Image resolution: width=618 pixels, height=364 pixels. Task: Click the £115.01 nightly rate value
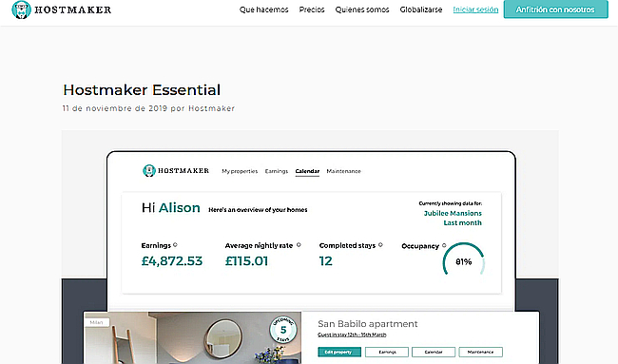pyautogui.click(x=246, y=260)
